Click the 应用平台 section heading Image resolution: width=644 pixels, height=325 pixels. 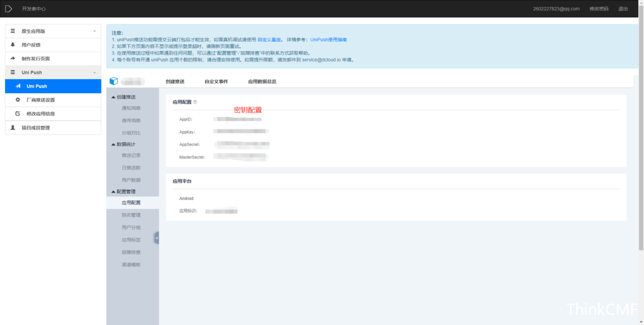[182, 181]
